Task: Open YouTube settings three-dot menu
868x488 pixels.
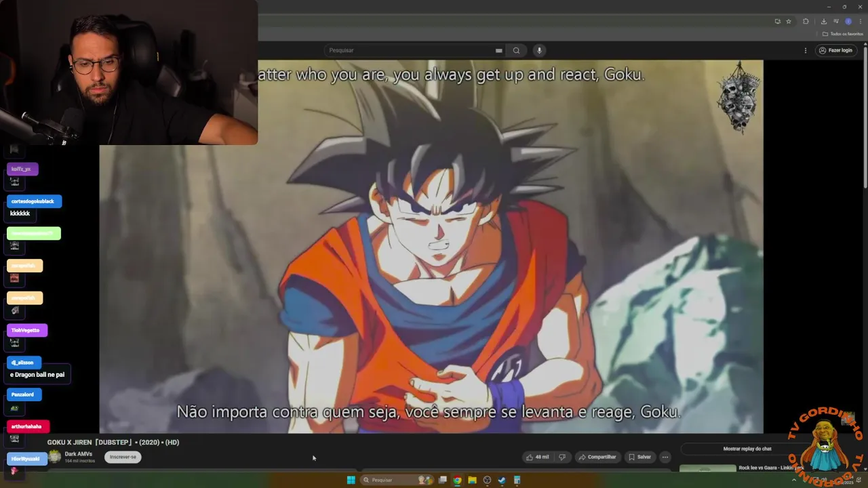Action: (806, 50)
